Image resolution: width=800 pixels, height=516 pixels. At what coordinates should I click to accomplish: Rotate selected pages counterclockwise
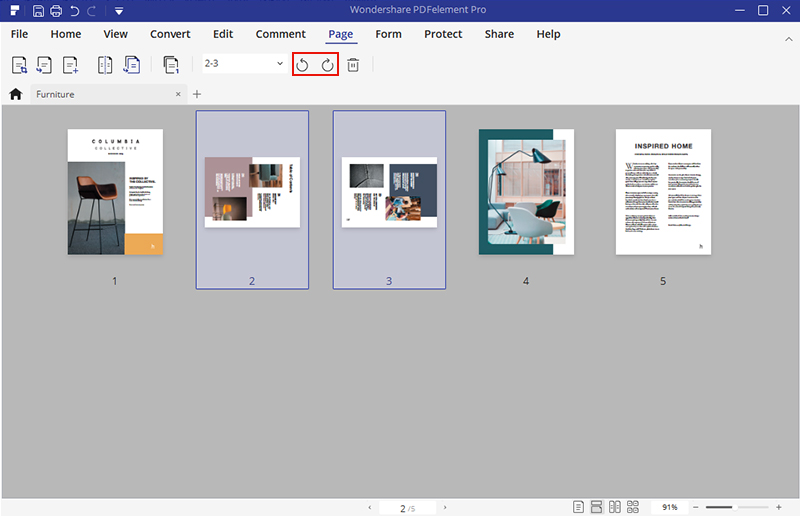[302, 65]
